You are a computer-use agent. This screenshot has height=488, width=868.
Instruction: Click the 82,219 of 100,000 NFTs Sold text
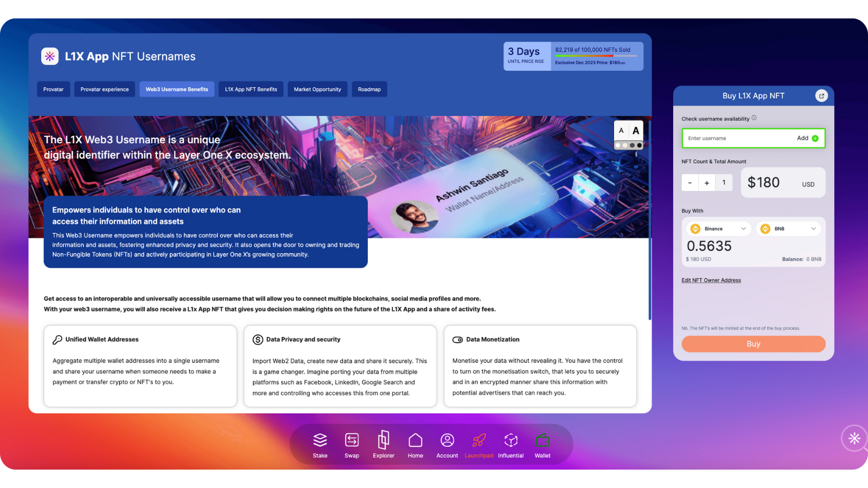tap(592, 50)
